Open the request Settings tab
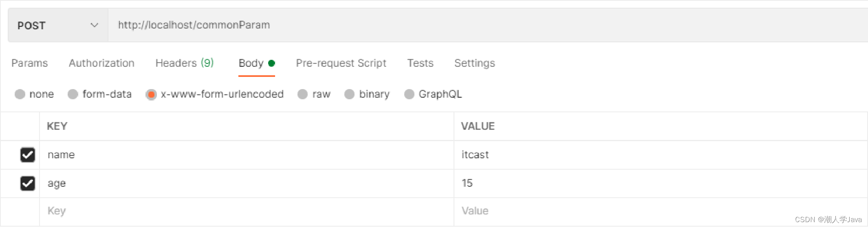Image resolution: width=868 pixels, height=227 pixels. coord(475,63)
